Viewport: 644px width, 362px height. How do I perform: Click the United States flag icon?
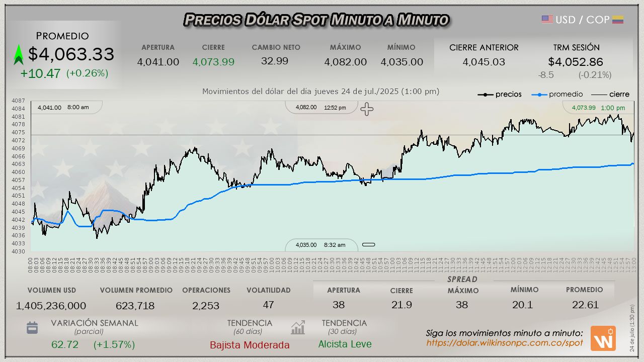click(546, 20)
